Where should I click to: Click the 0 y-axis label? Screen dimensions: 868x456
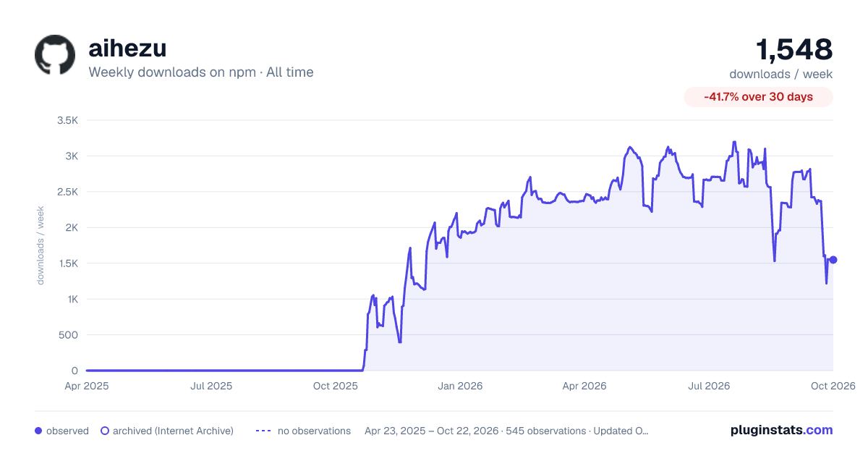75,371
